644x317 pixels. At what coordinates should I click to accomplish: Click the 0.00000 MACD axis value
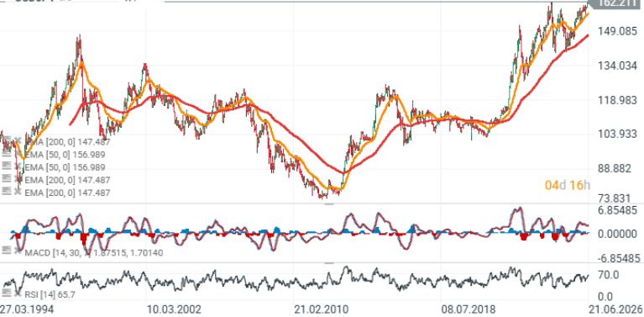point(618,234)
